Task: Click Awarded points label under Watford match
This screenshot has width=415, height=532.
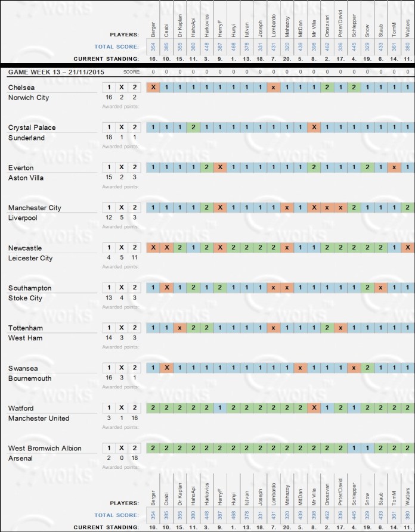Action: coord(120,427)
